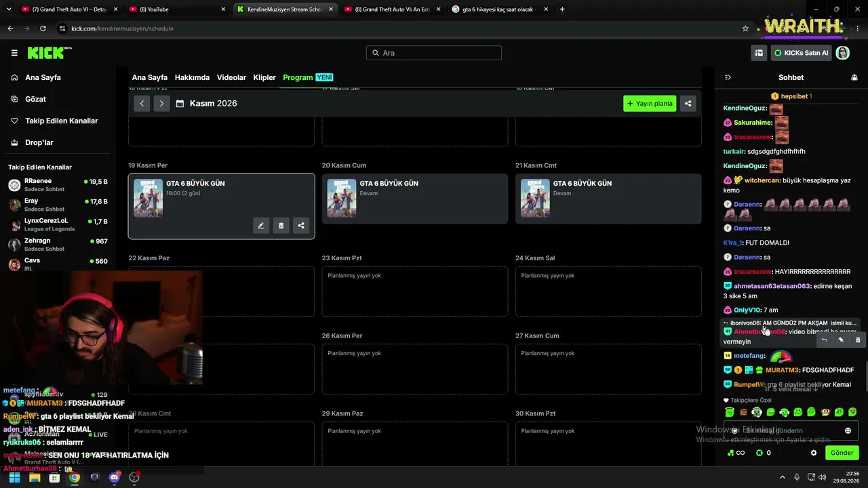Open the chat gift icon beside Sohbet
Image resolution: width=868 pixels, height=488 pixels.
tap(854, 77)
